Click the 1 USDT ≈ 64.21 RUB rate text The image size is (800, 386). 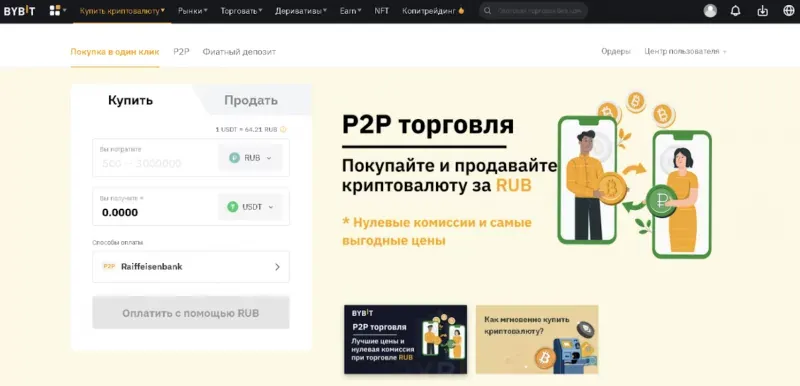[x=246, y=130]
